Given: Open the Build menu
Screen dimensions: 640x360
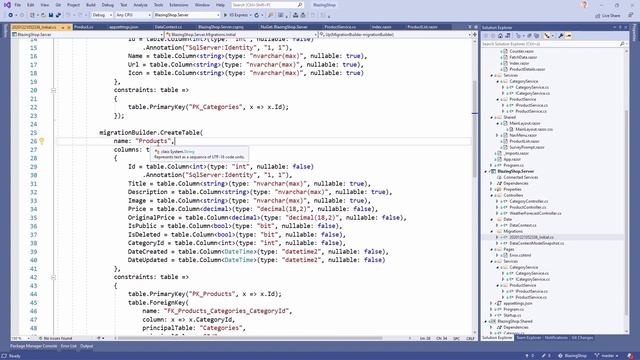Looking at the screenshot, I should click(91, 5).
